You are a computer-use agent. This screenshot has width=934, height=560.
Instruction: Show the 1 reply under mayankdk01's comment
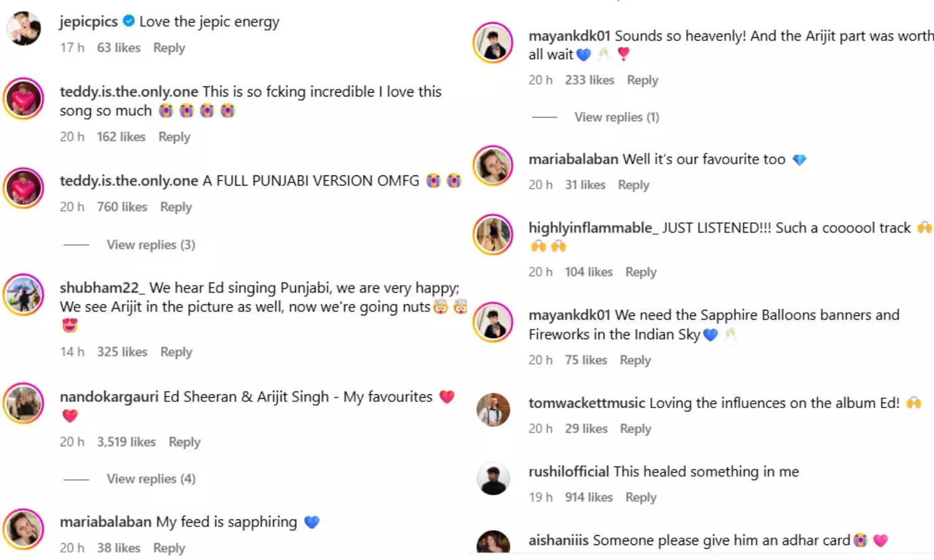(616, 118)
